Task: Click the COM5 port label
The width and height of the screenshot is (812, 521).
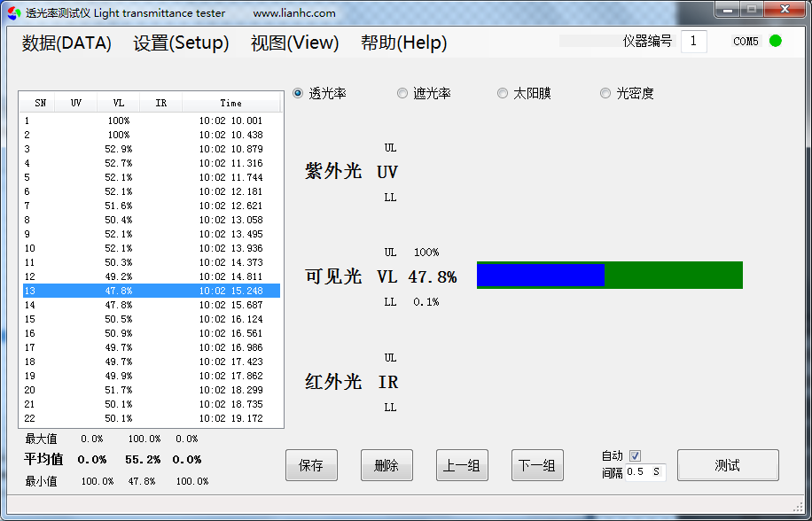Action: [x=746, y=42]
